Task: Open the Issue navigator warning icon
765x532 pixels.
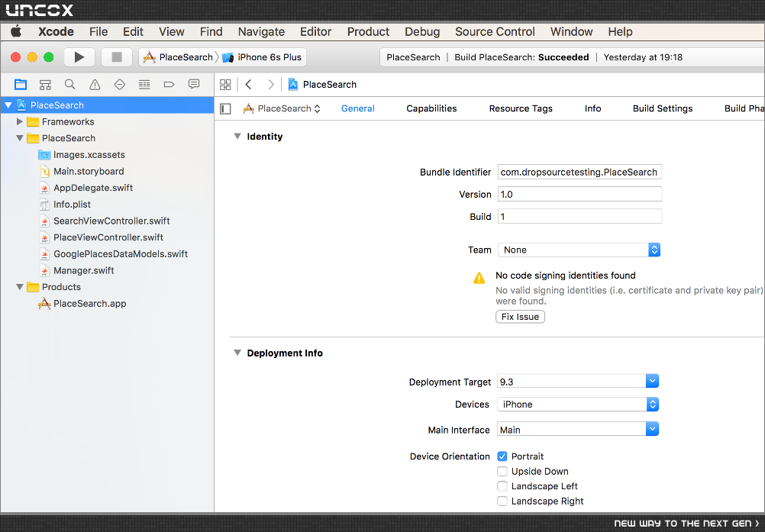Action: click(x=95, y=85)
